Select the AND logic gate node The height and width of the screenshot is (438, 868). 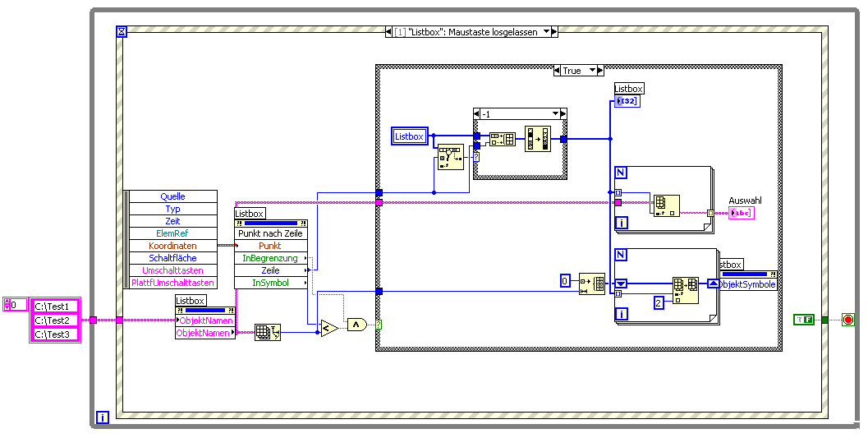pos(357,325)
